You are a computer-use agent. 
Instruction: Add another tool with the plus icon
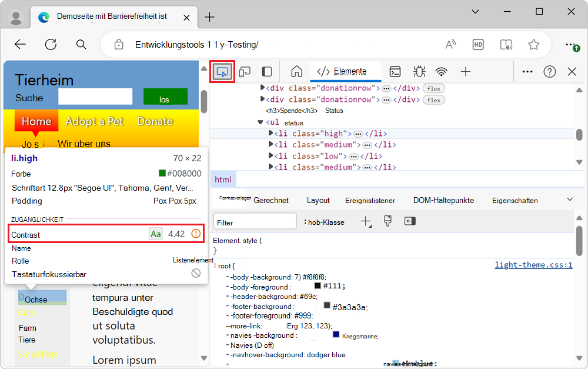[465, 71]
